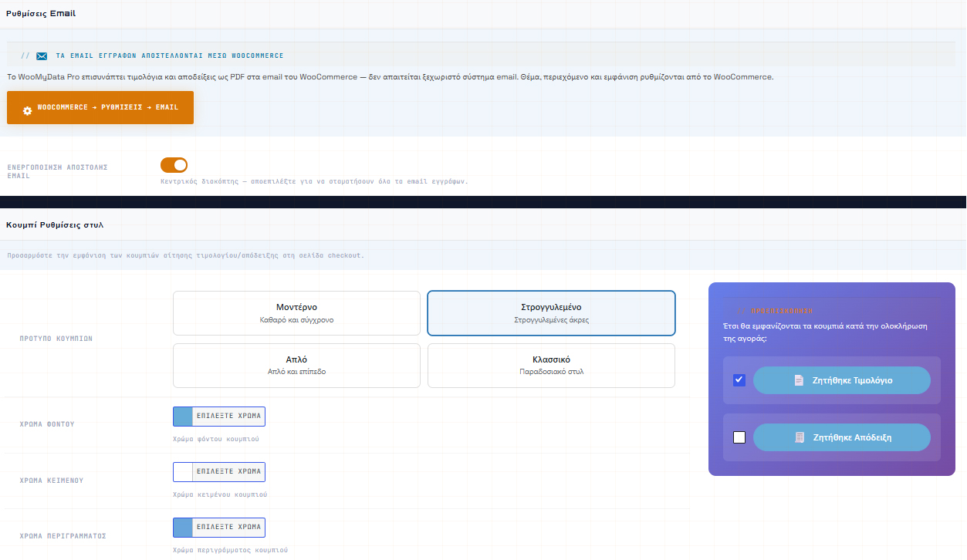Toggle the Ενεργοποίηση Αποστολής Email switch
967x560 pixels.
click(x=174, y=165)
